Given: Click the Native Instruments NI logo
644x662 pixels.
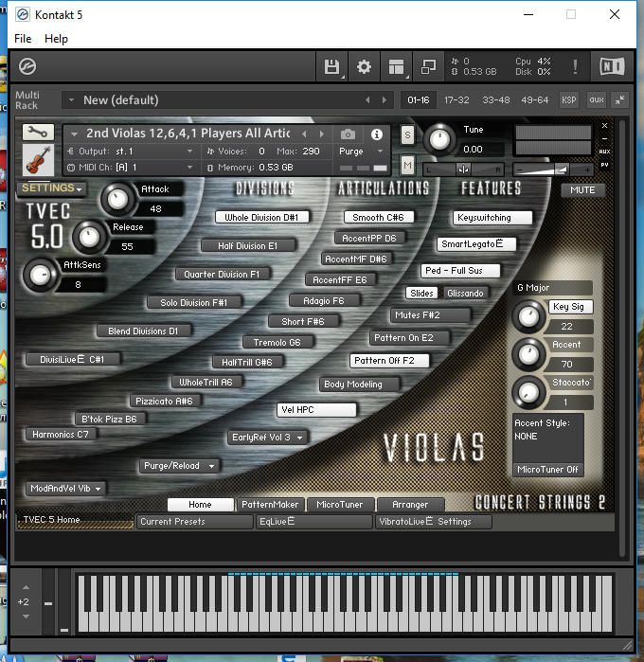Looking at the screenshot, I should (612, 66).
